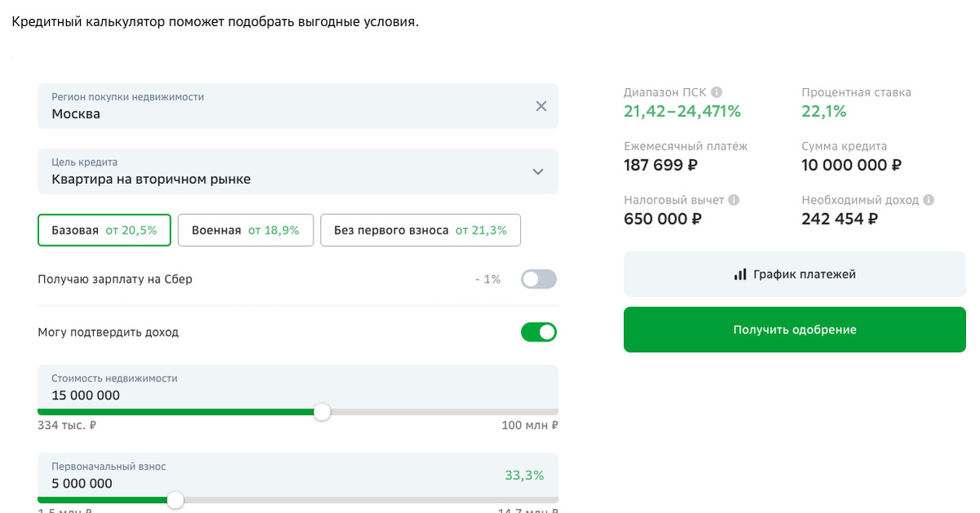
Task: Click the Первоначальный взнос amount field
Action: [x=245, y=483]
